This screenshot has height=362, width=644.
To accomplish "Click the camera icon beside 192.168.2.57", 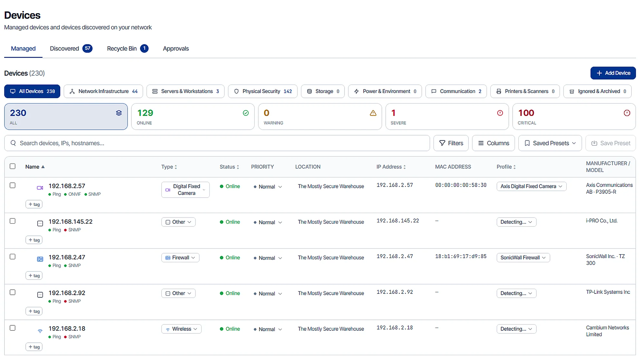I will point(40,188).
